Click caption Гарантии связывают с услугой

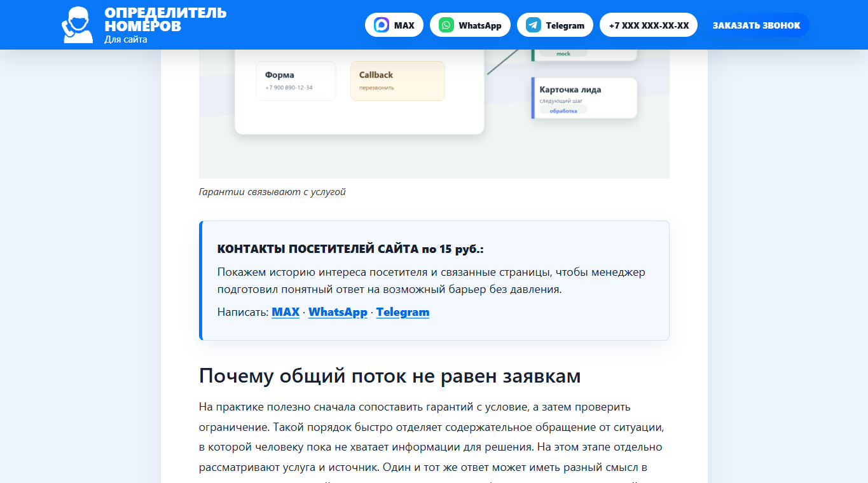pyautogui.click(x=272, y=191)
